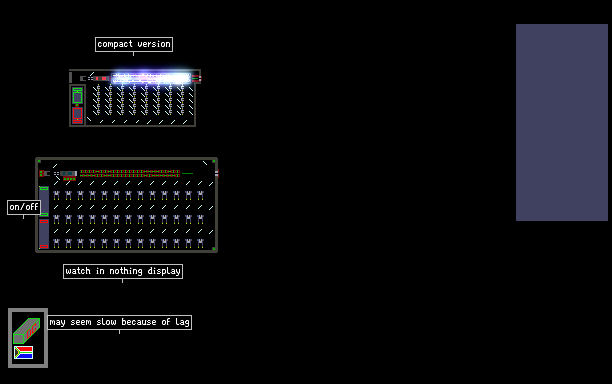Click the large purple-gray rectangle block
The image size is (612, 384).
click(x=562, y=122)
